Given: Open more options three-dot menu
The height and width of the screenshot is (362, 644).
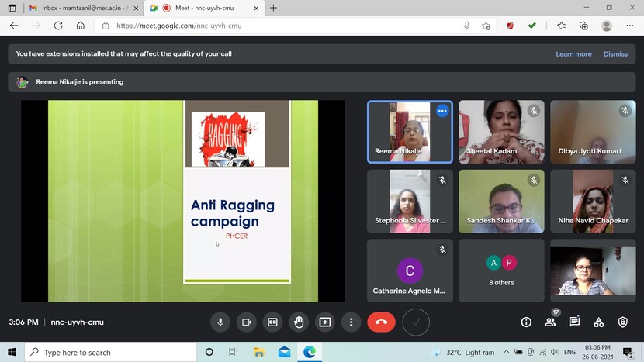Looking at the screenshot, I should point(351,322).
